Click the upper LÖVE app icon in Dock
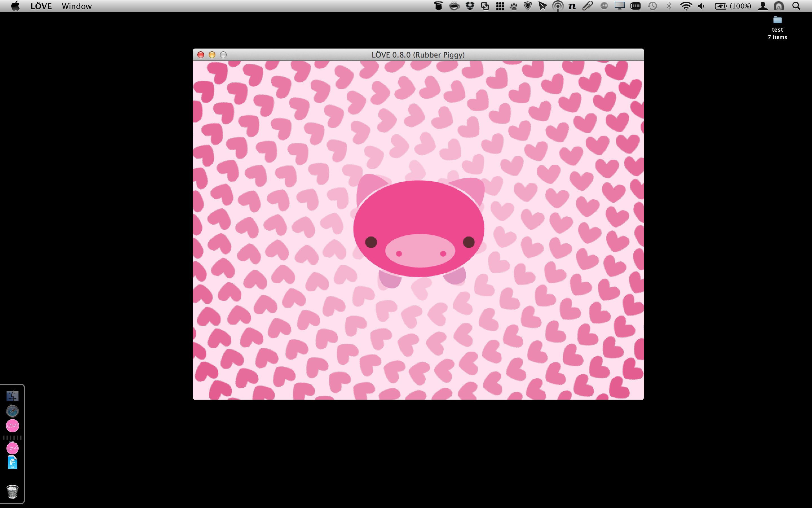The width and height of the screenshot is (812, 508). tap(12, 426)
